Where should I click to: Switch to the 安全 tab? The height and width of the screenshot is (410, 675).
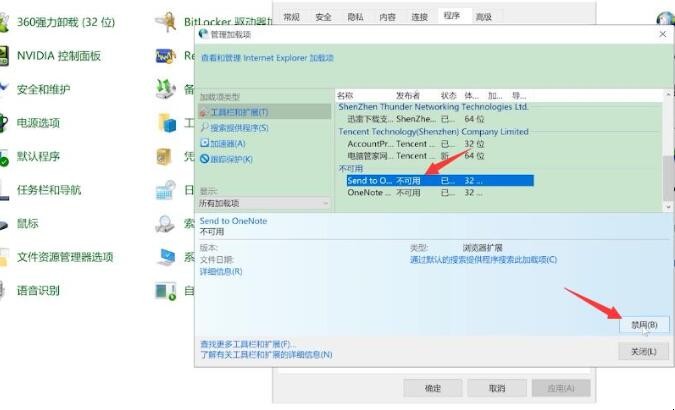tap(323, 17)
